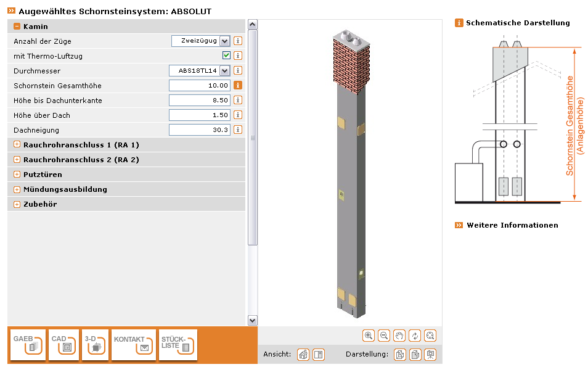
Task: Collapse the Kamin section
Action: coord(17,27)
